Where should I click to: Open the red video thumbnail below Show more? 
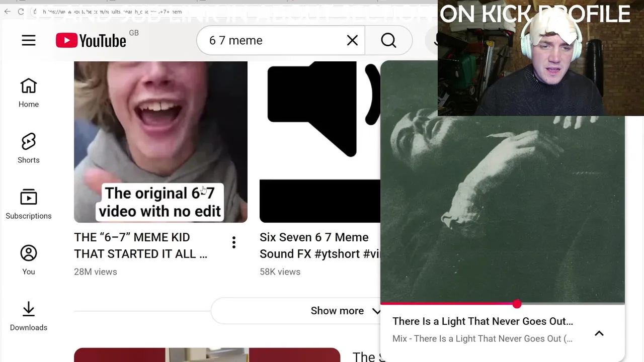click(207, 355)
